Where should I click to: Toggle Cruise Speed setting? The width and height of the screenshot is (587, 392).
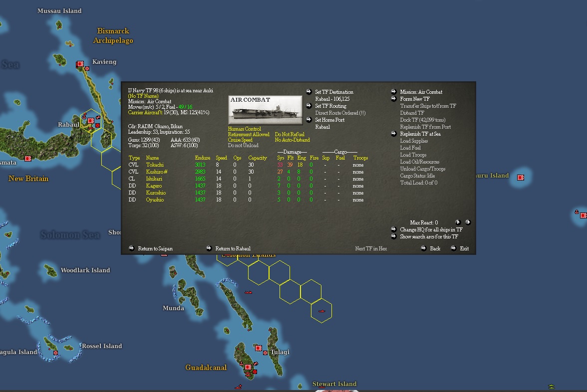click(x=240, y=140)
